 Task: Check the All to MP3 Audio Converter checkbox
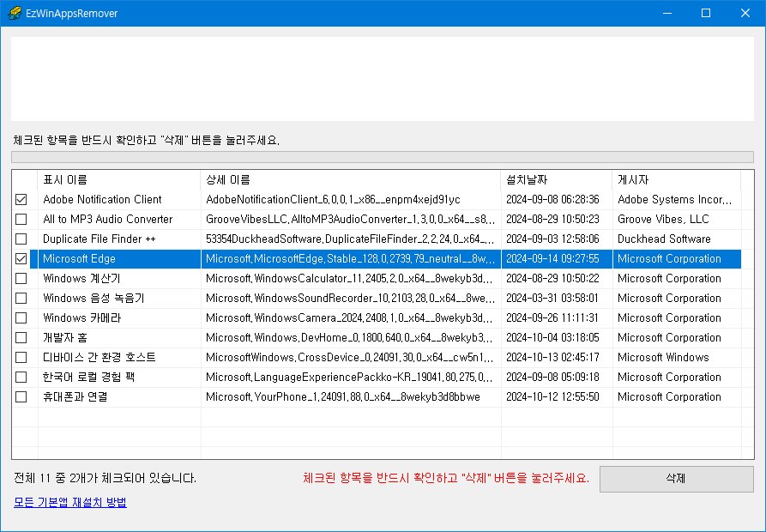[21, 220]
